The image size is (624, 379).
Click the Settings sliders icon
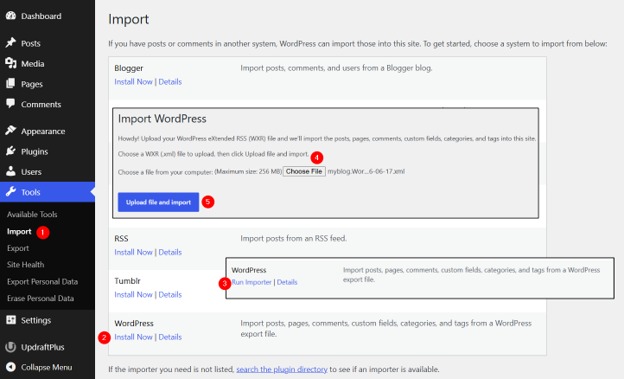[x=11, y=320]
